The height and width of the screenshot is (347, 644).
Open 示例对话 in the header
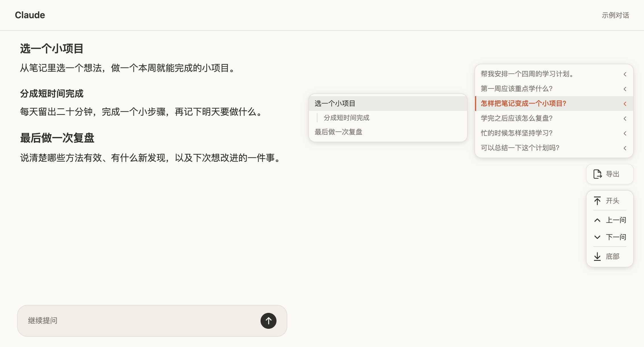615,15
